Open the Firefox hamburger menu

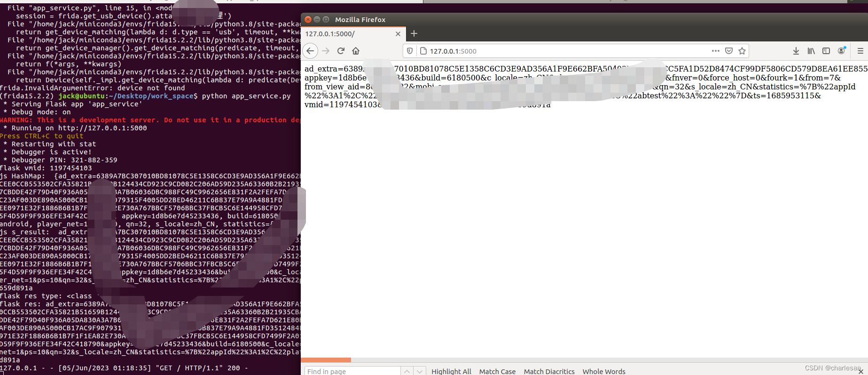pos(860,51)
